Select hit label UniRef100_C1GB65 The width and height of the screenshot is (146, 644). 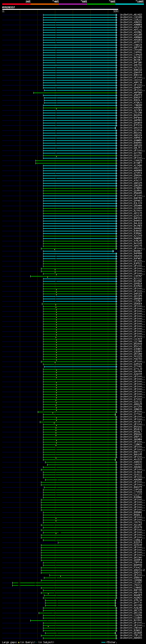131,618
